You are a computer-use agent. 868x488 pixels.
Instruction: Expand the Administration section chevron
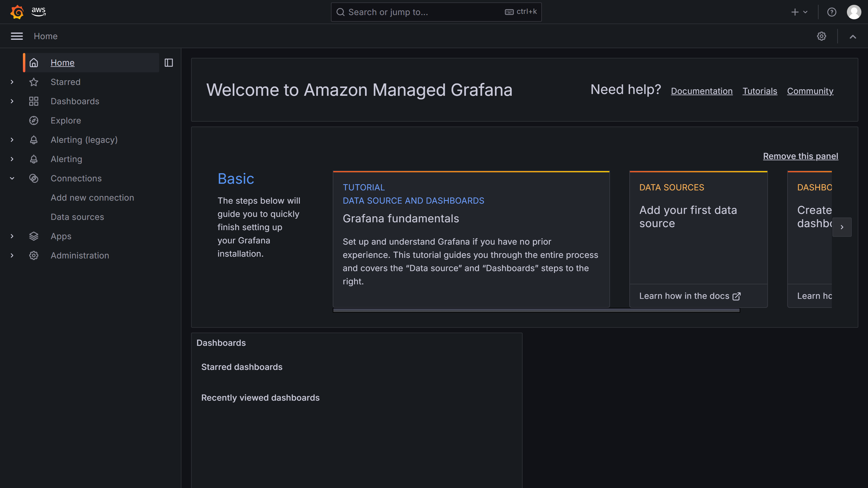[x=12, y=255]
